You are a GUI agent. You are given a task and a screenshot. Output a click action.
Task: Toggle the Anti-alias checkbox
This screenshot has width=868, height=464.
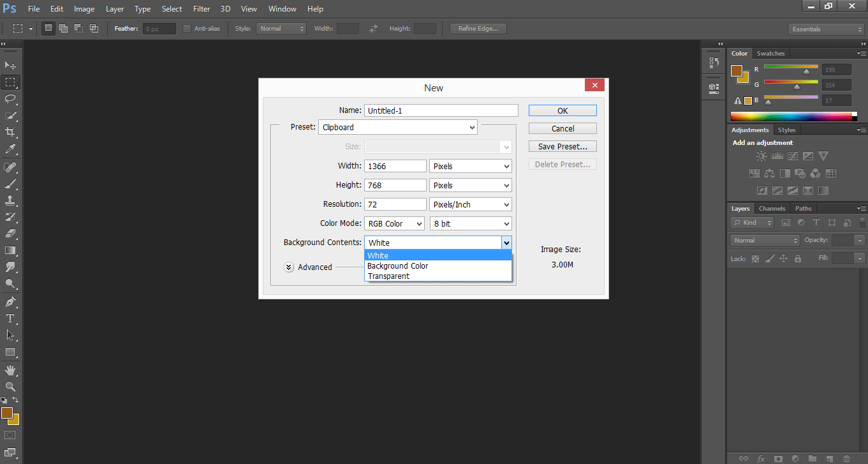point(186,28)
